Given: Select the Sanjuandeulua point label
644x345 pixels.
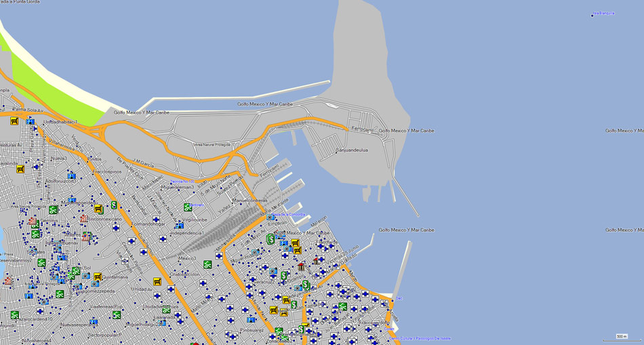Looking at the screenshot, I should tap(352, 150).
